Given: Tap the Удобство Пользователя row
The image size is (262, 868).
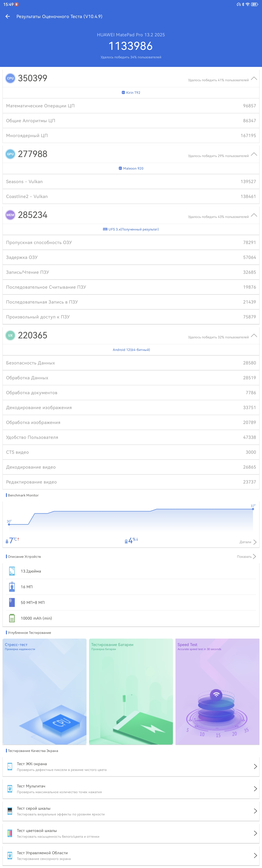Looking at the screenshot, I should 131,437.
